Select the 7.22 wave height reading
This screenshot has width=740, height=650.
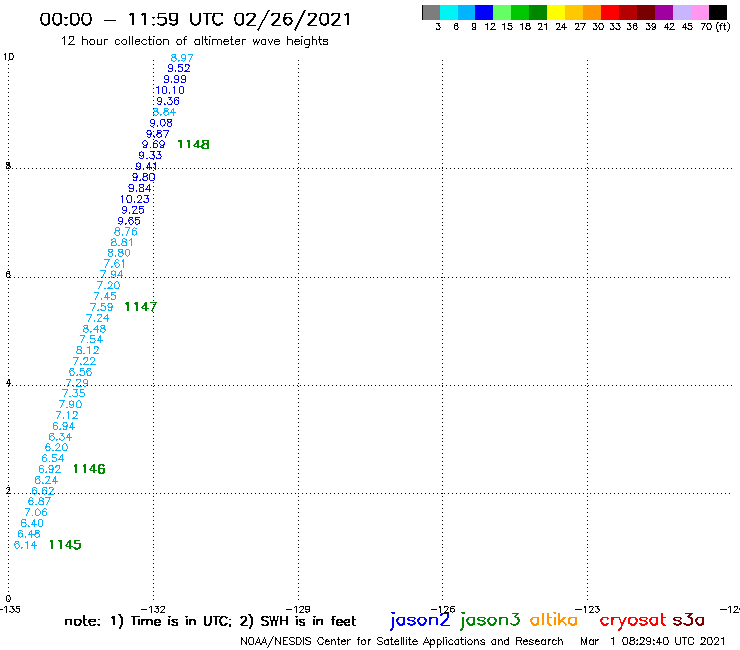(x=84, y=361)
